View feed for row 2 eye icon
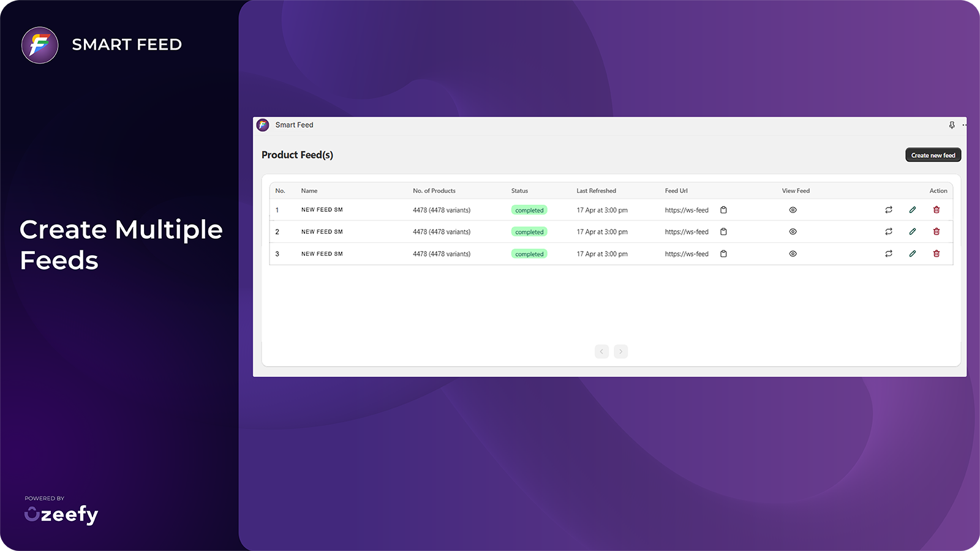 [x=793, y=232]
